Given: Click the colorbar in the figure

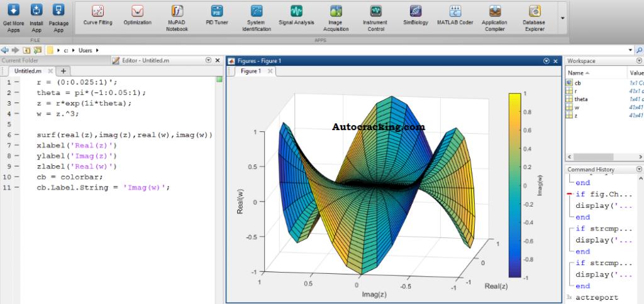Looking at the screenshot, I should tap(515, 185).
